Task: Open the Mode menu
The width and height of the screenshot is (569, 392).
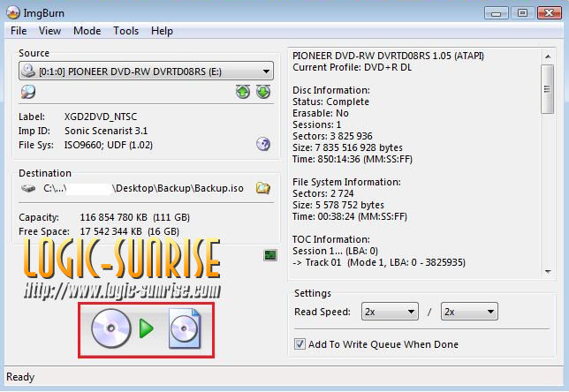Action: tap(87, 31)
